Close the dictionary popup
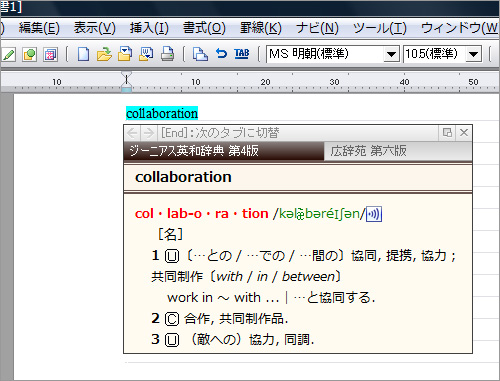Screen dimensions: 500x381 tap(464, 133)
